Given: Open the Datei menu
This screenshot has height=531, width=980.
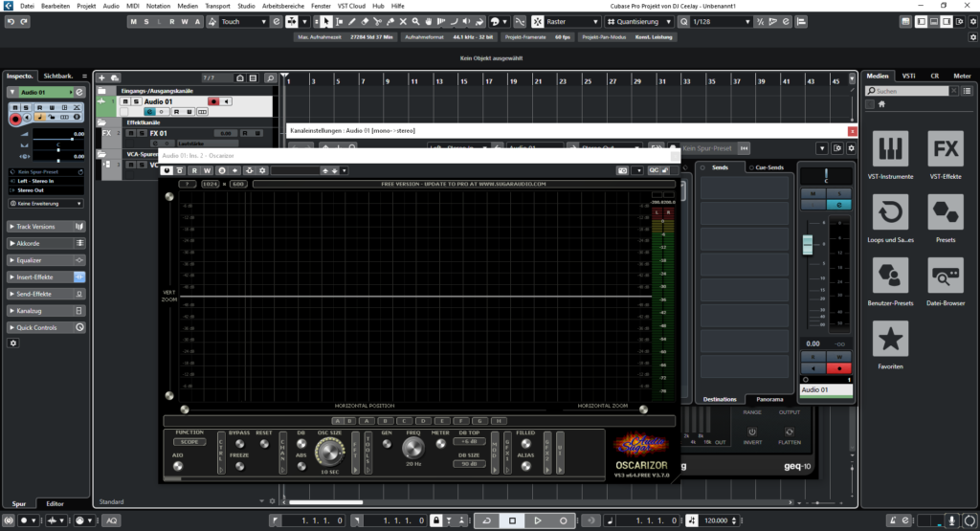Looking at the screenshot, I should click(27, 6).
